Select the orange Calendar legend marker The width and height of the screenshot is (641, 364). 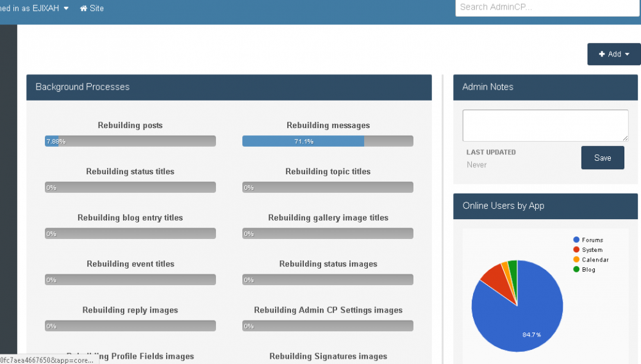point(576,260)
